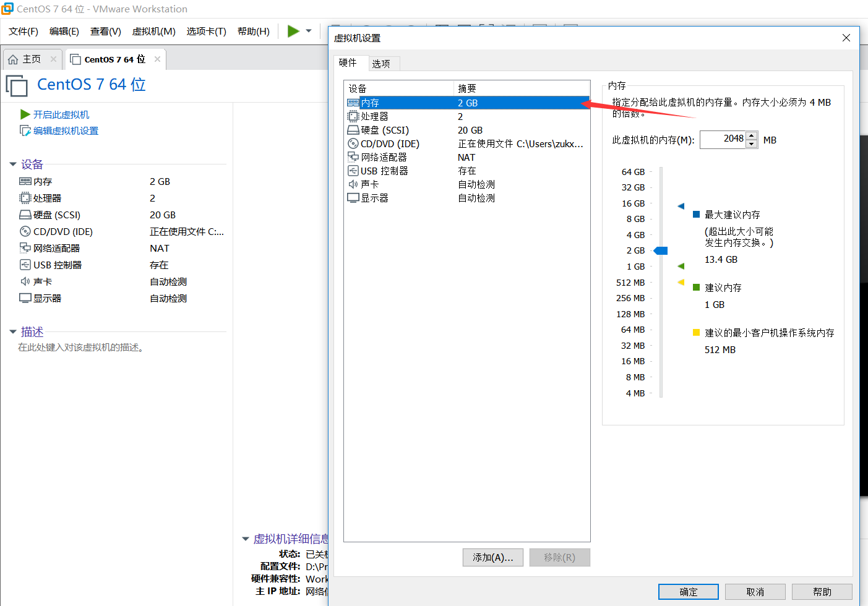Open the power dropdown arrow beside play button

309,31
